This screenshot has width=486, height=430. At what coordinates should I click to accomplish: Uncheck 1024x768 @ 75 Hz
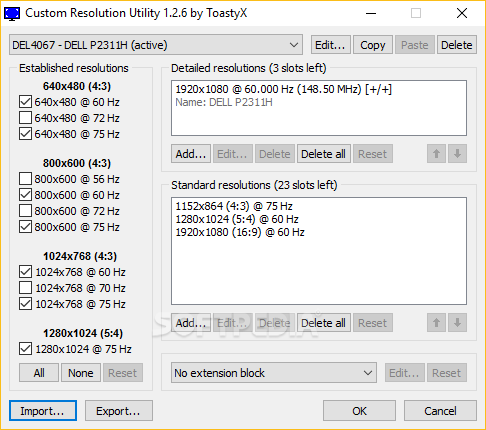coord(25,304)
